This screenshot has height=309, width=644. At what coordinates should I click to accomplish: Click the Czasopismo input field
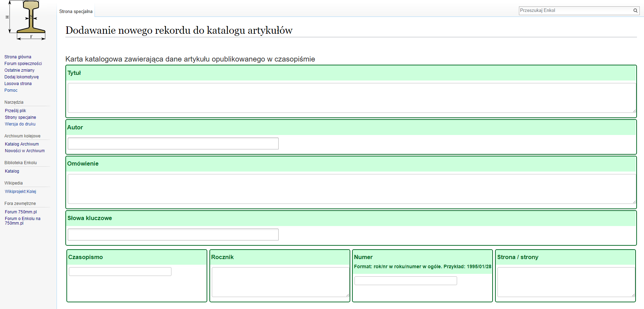tap(120, 271)
